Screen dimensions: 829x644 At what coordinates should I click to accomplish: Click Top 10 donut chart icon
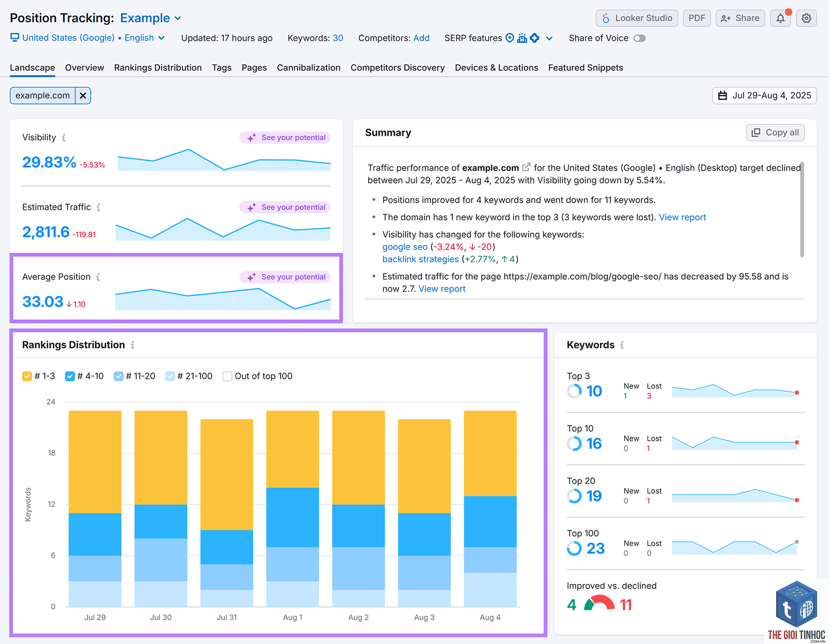574,443
